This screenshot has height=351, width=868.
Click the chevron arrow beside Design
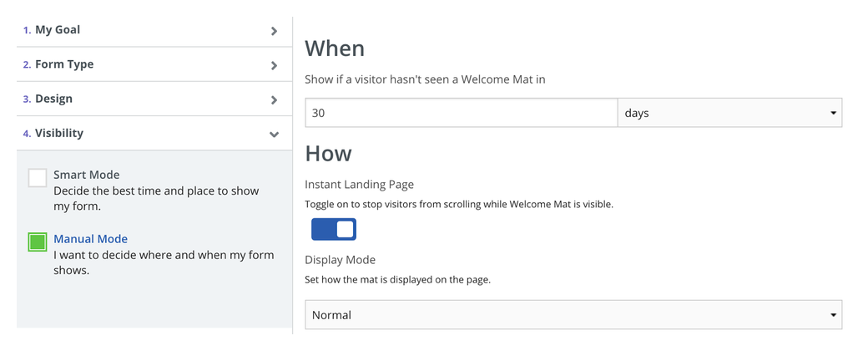click(x=274, y=99)
